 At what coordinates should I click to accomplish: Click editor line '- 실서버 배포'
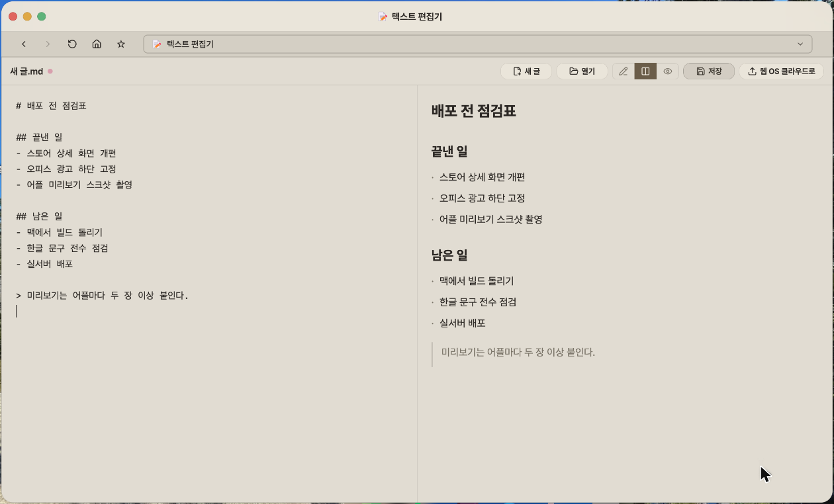tap(44, 264)
